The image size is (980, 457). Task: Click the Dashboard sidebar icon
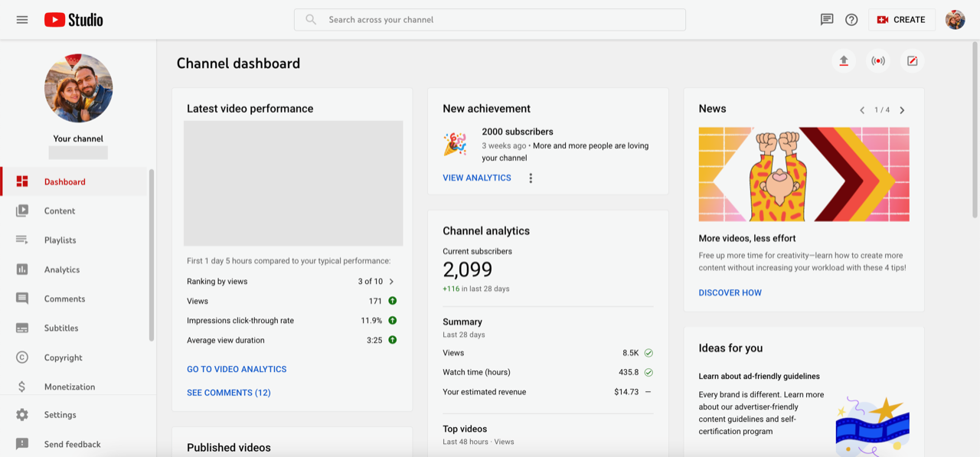point(22,181)
